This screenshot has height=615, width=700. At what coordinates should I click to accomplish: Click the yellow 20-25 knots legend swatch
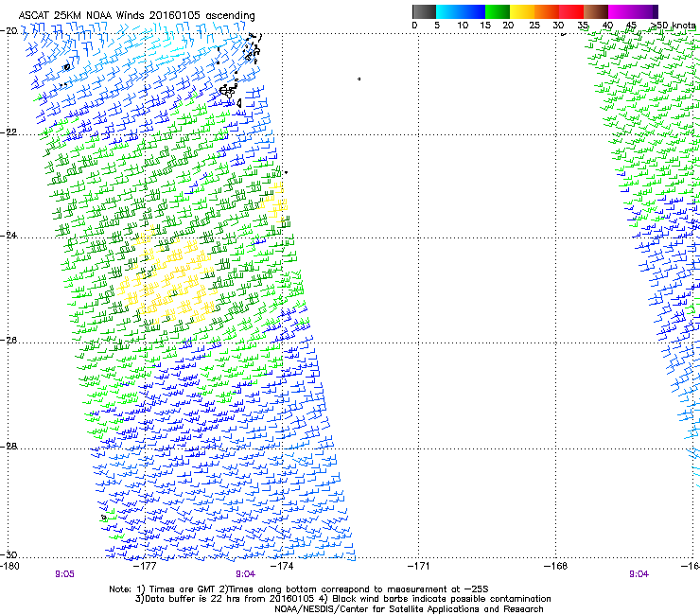[x=522, y=11]
